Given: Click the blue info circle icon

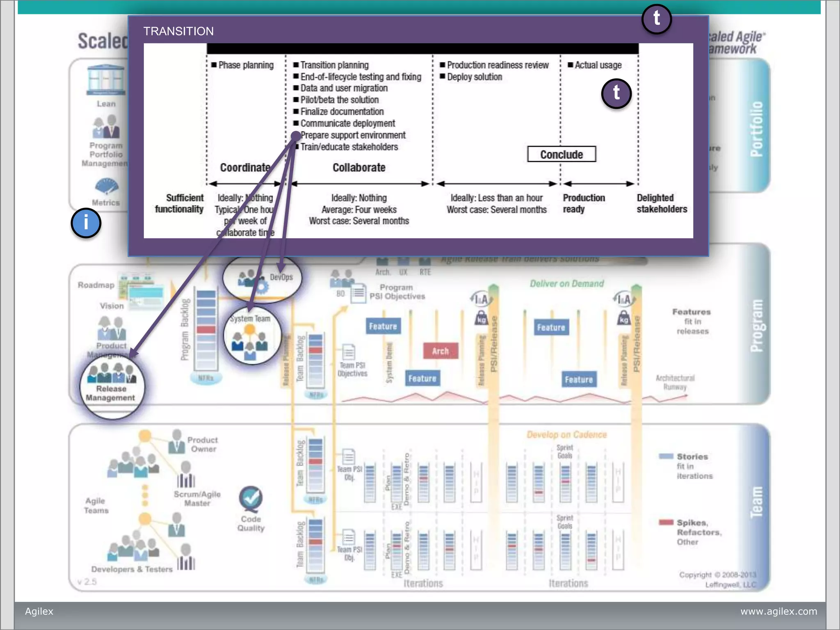Looking at the screenshot, I should [x=86, y=223].
